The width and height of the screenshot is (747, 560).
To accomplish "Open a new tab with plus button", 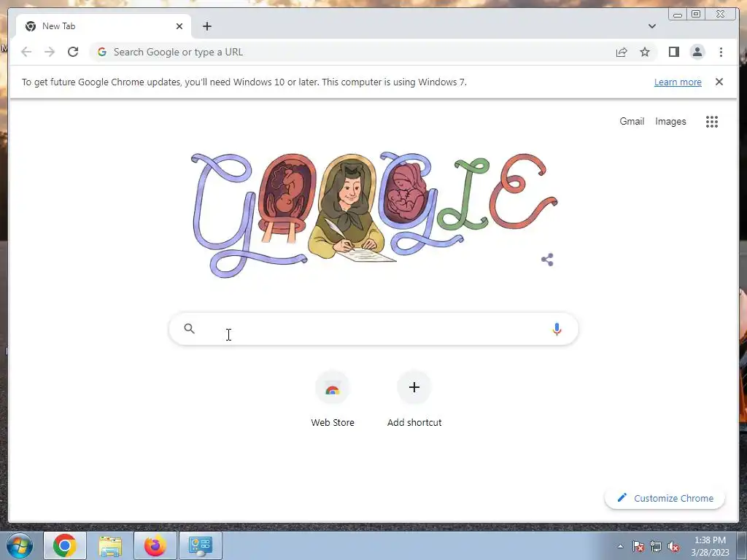I will point(206,26).
